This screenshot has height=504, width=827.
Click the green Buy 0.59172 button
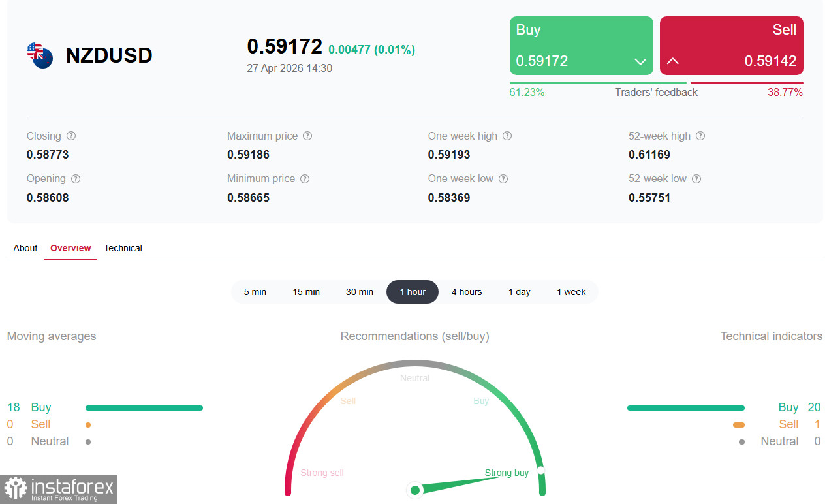582,46
